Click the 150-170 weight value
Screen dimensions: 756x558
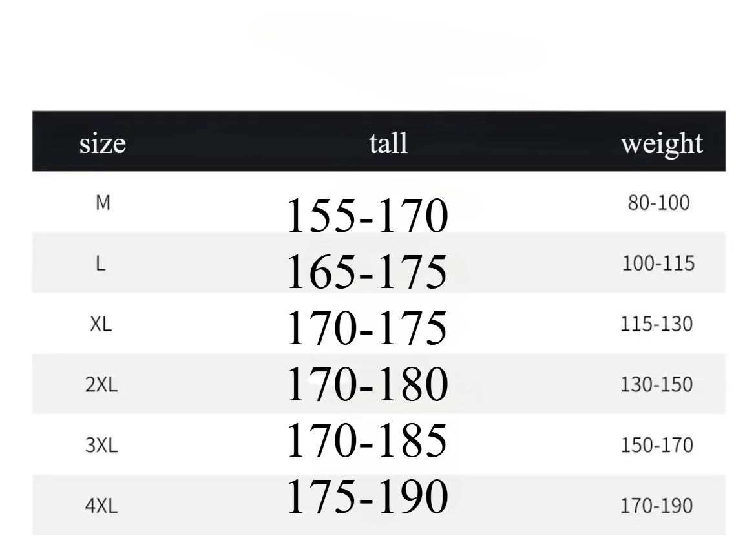(656, 446)
